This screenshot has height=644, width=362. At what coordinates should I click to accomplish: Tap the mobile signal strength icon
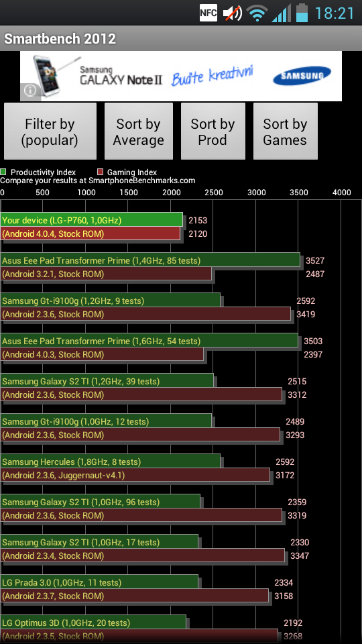click(x=282, y=13)
